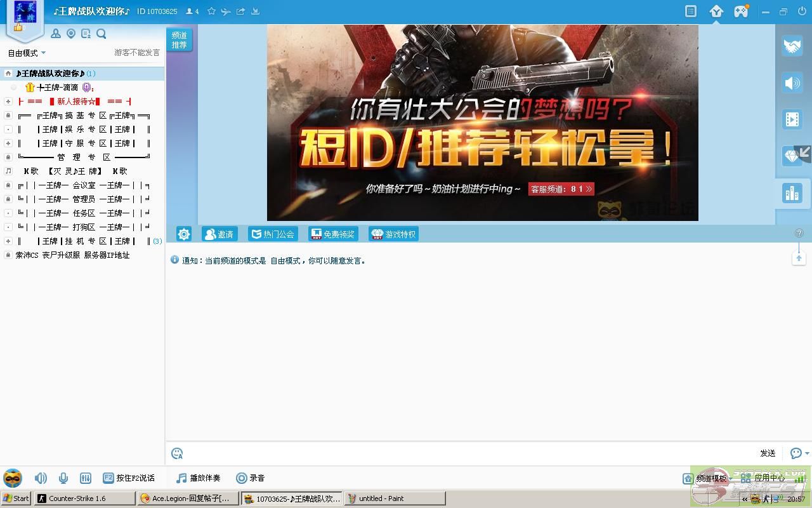Expand the 王牌挂机专区 channel node
Image resolution: width=812 pixels, height=508 pixels.
[8, 241]
